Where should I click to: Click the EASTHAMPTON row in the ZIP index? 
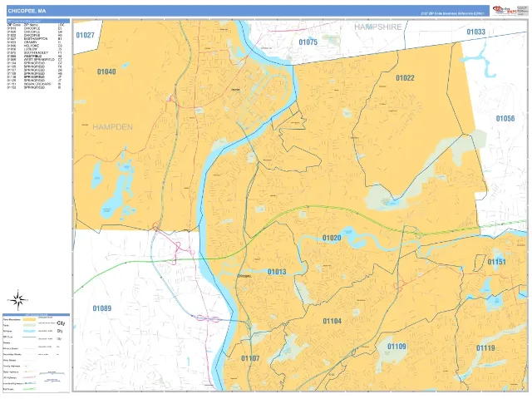[35, 39]
